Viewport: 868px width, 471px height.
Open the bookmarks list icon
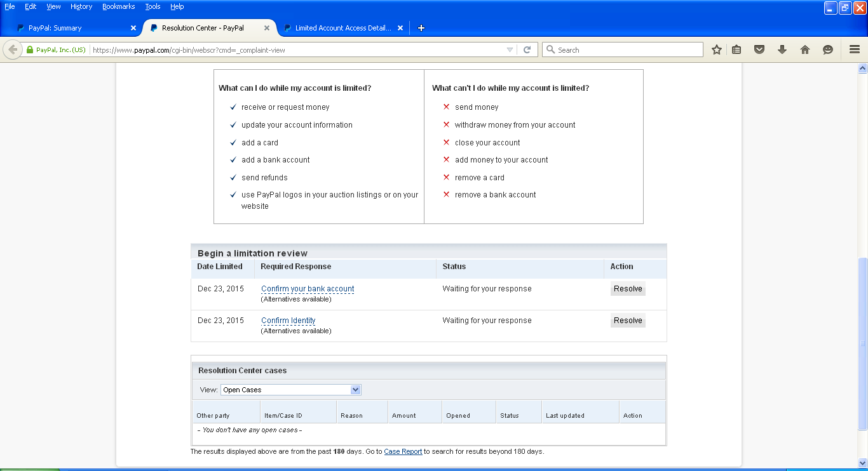pyautogui.click(x=736, y=50)
